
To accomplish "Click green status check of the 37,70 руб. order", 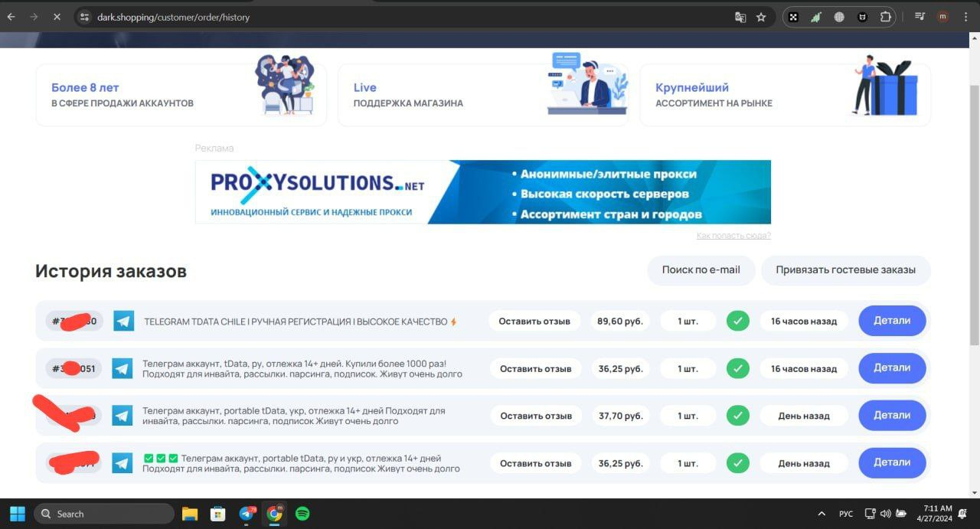I will (738, 416).
